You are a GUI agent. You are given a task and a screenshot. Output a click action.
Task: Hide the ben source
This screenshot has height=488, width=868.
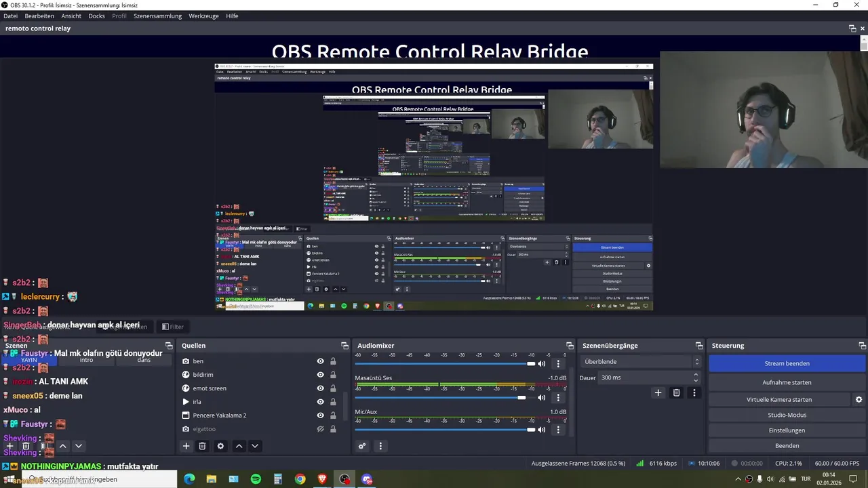(x=320, y=361)
